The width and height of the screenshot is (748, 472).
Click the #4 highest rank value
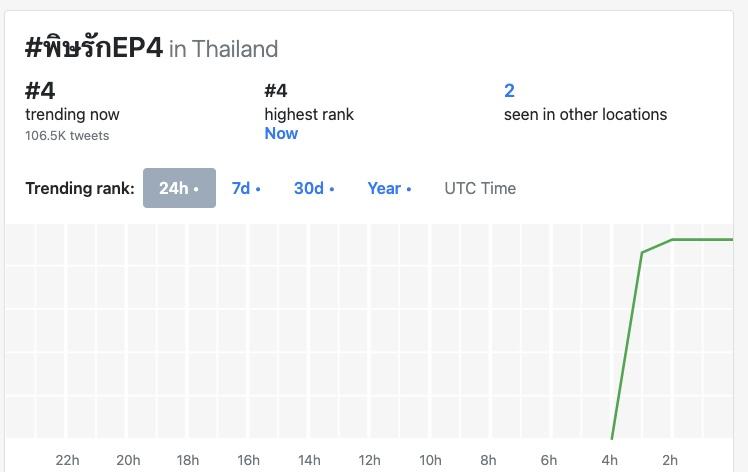click(x=276, y=91)
